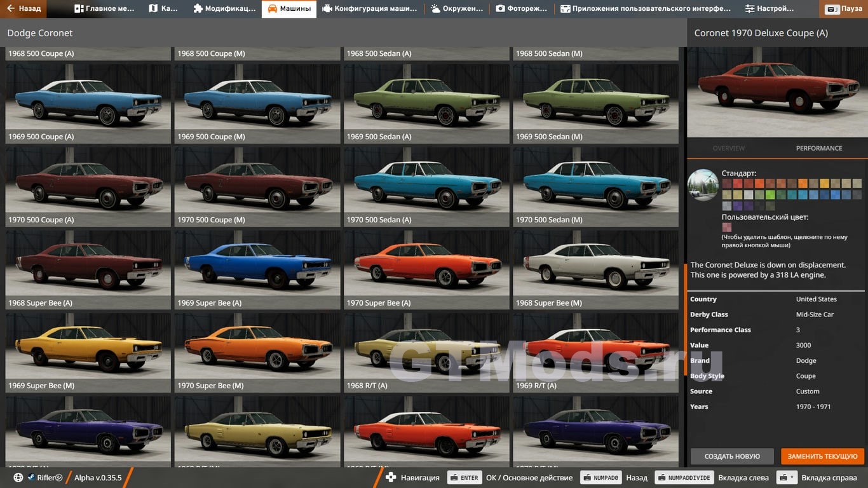Click the NUMPADDIVIDE key hint icon
Image resolution: width=868 pixels, height=488 pixels.
(684, 478)
